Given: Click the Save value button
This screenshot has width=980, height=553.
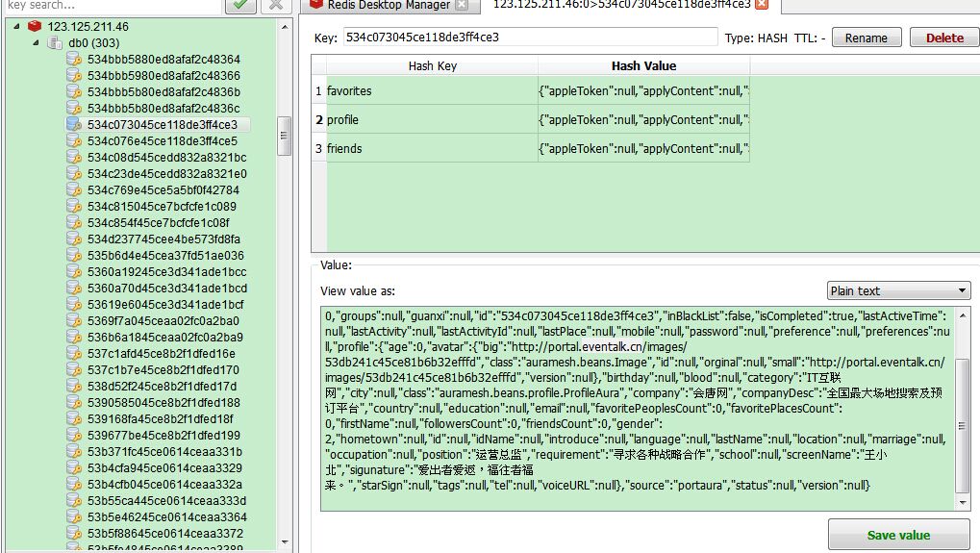Looking at the screenshot, I should click(898, 535).
